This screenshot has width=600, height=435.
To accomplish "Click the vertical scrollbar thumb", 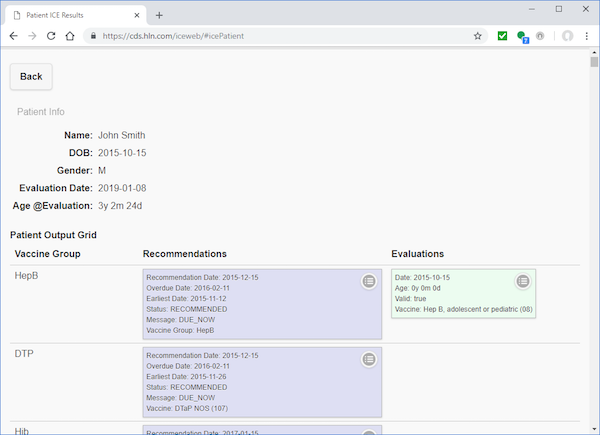I will (x=594, y=62).
